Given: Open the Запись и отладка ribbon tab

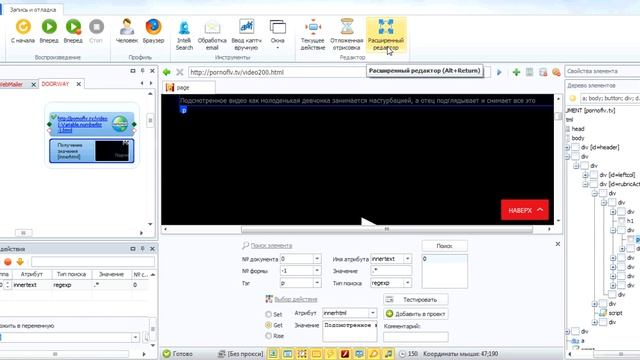Looking at the screenshot, I should (x=33, y=10).
